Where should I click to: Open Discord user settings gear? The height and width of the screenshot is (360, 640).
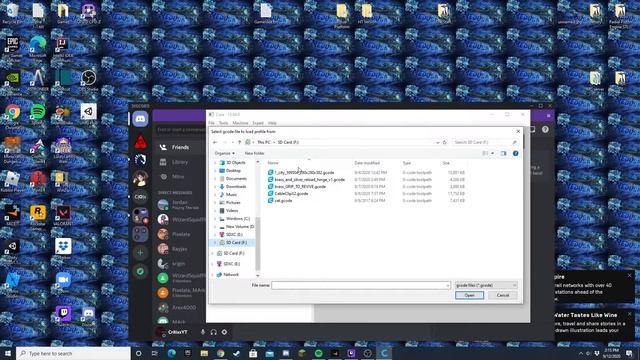[x=224, y=332]
